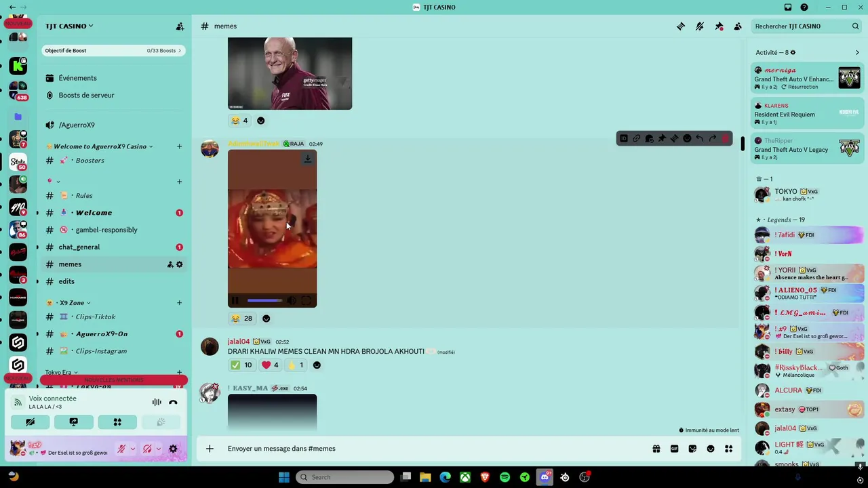Toggle the green checkmark reaction with 10
This screenshot has width=868, height=488.
[241, 365]
